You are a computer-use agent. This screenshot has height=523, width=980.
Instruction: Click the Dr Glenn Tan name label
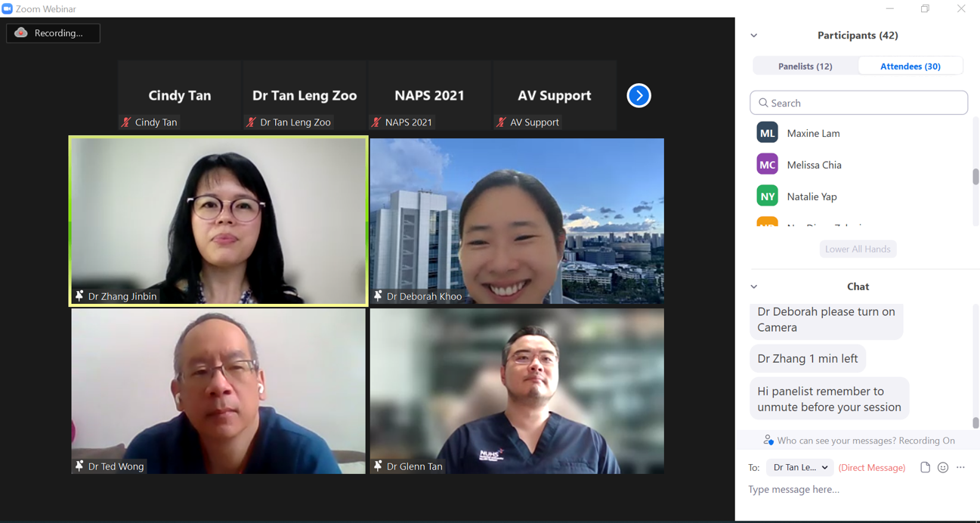click(x=415, y=466)
